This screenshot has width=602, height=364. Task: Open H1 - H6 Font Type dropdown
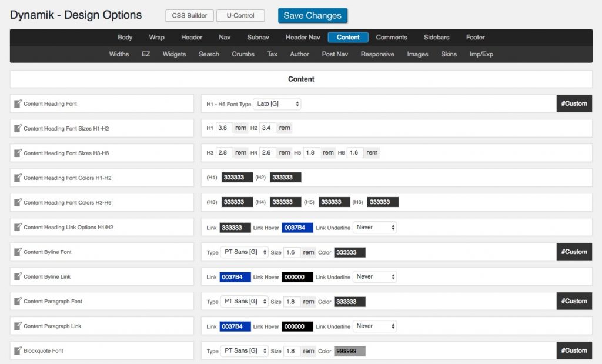click(277, 104)
